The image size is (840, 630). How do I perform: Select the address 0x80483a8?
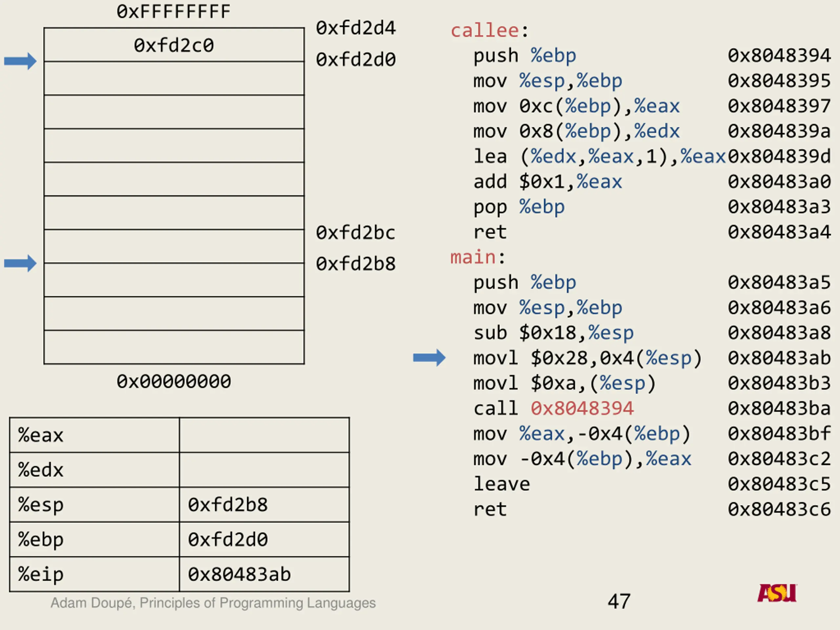[779, 333]
